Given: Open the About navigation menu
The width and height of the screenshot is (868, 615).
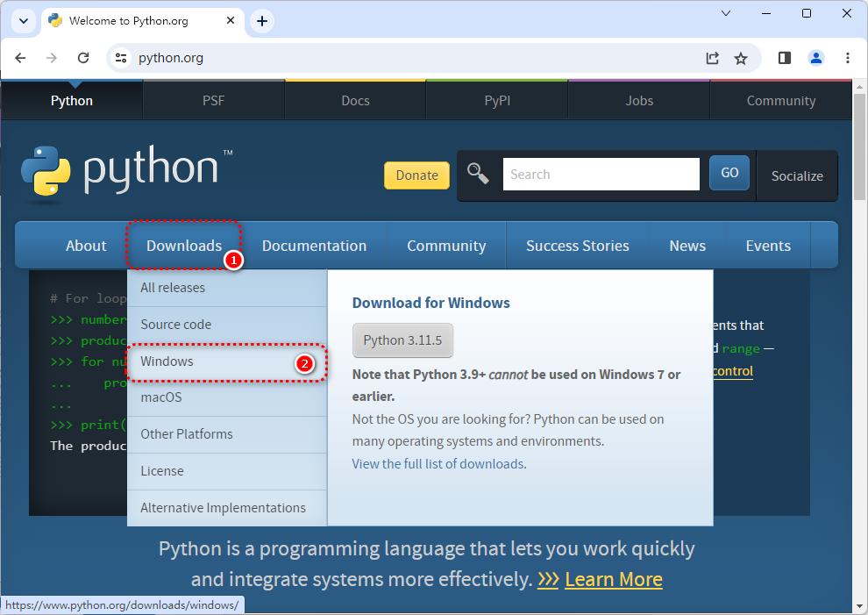Looking at the screenshot, I should (86, 246).
